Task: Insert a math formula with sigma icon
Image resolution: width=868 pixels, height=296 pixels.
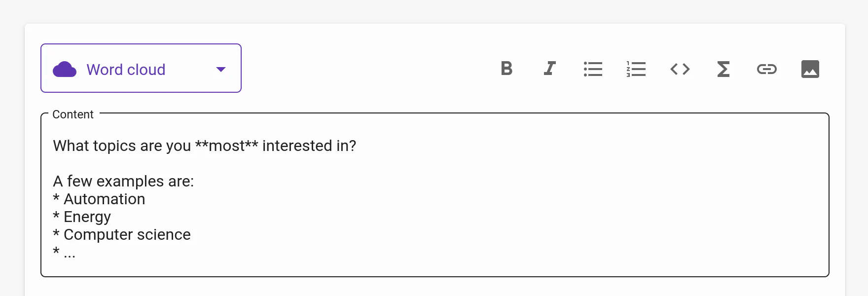Action: (723, 69)
